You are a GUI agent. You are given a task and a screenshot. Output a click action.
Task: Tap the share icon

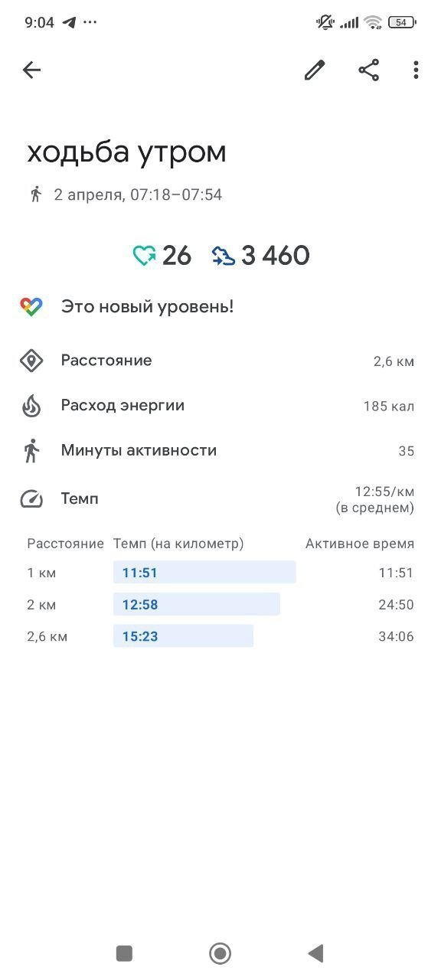(x=369, y=70)
